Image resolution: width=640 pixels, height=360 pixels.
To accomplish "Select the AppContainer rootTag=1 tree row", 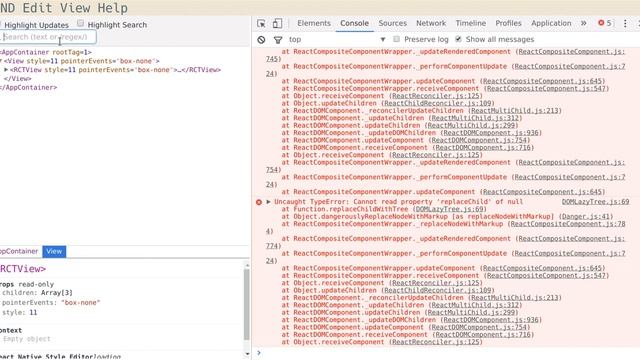I will [46, 52].
